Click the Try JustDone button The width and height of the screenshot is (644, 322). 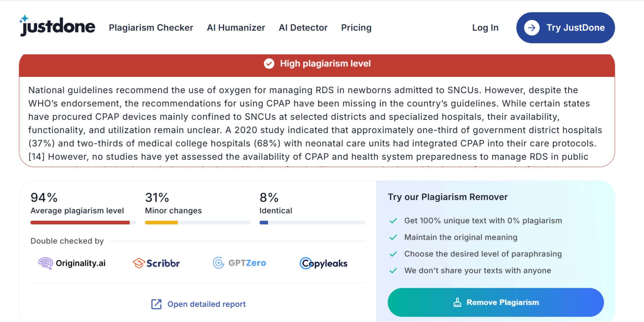tap(566, 28)
